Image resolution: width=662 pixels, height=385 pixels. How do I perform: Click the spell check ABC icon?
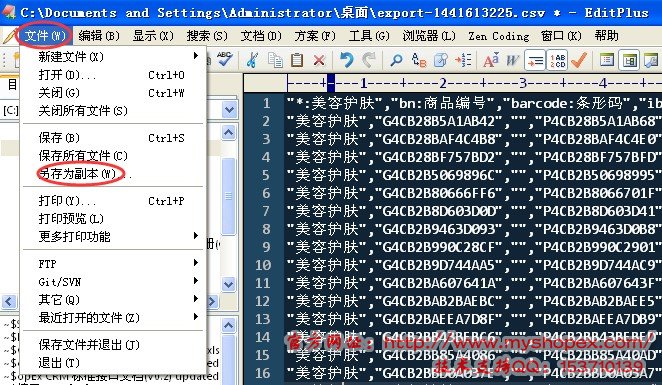tap(224, 60)
